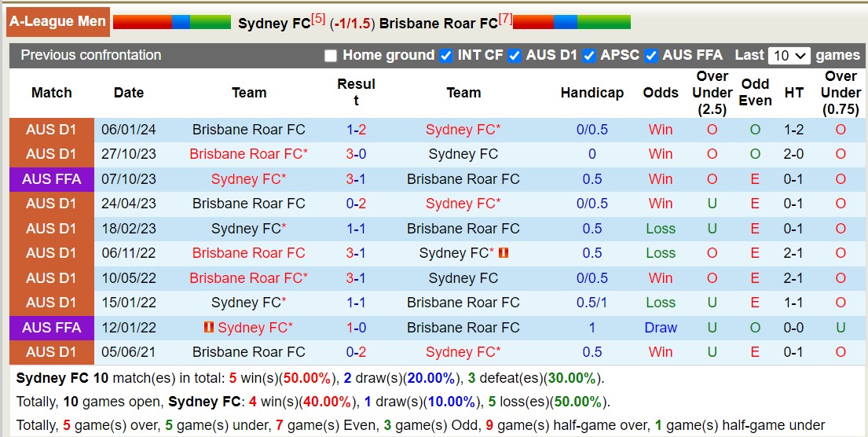
Task: Click the Odd Even column header
Action: (755, 93)
